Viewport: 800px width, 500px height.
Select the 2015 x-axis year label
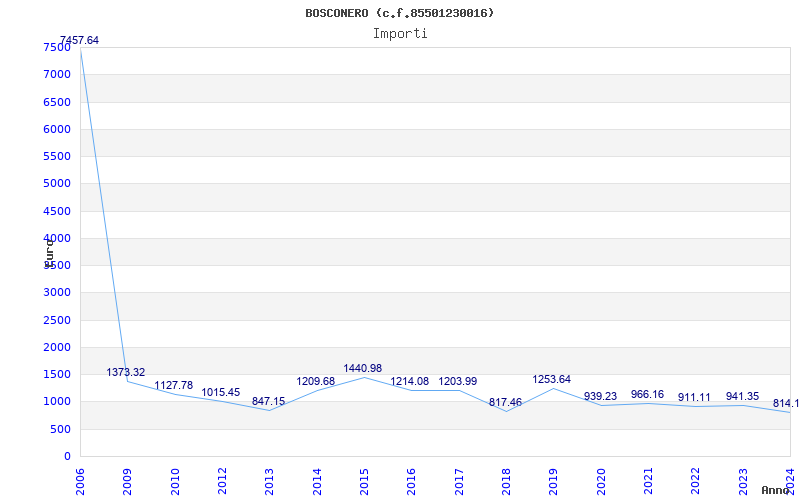(x=364, y=480)
